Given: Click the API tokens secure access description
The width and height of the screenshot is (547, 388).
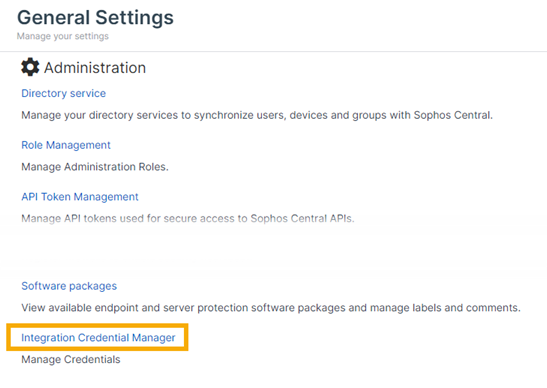Looking at the screenshot, I should tap(188, 218).
